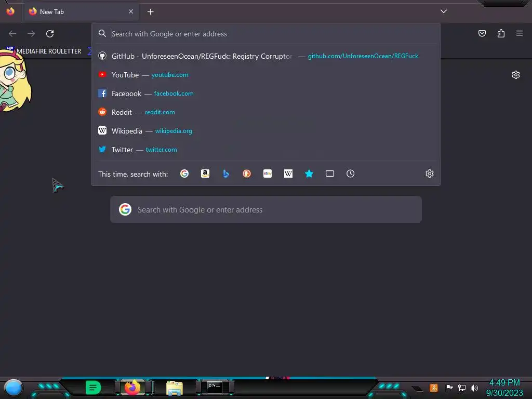Search this time with Amazon icon
The image size is (532, 399).
[x=205, y=174]
